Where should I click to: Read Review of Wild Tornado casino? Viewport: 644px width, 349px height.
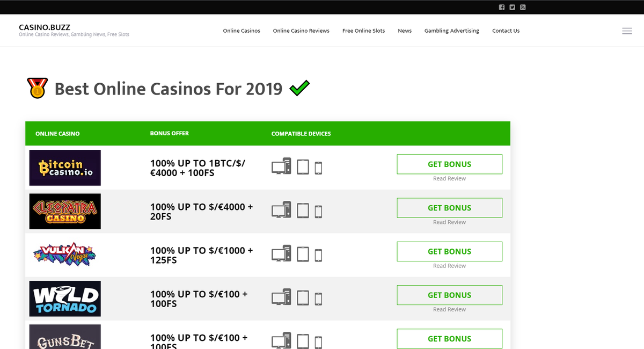point(449,309)
